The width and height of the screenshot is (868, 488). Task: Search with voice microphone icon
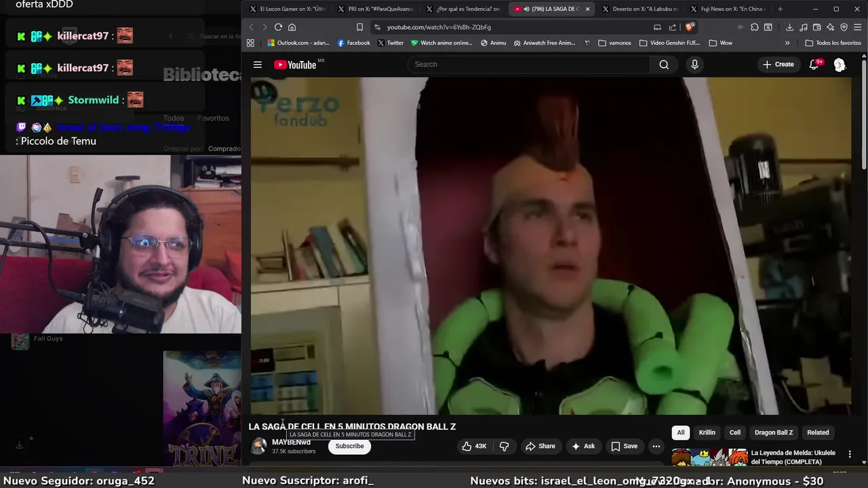tap(694, 64)
